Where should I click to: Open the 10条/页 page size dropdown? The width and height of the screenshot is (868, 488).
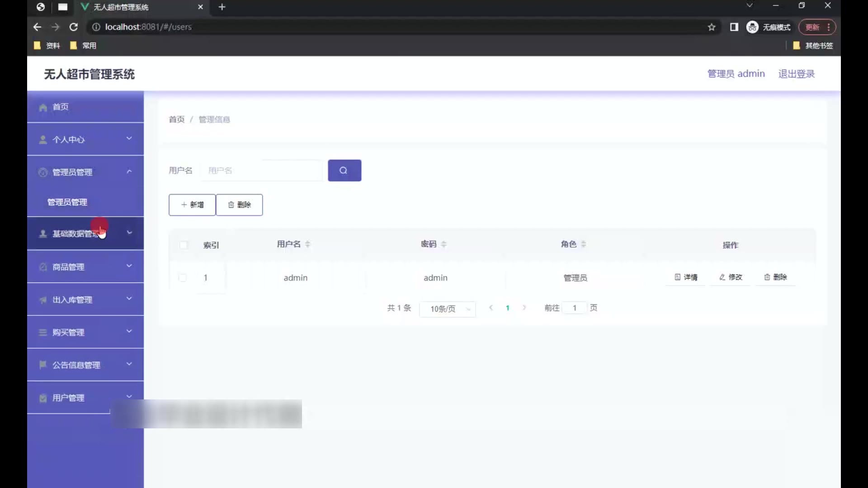tap(447, 309)
